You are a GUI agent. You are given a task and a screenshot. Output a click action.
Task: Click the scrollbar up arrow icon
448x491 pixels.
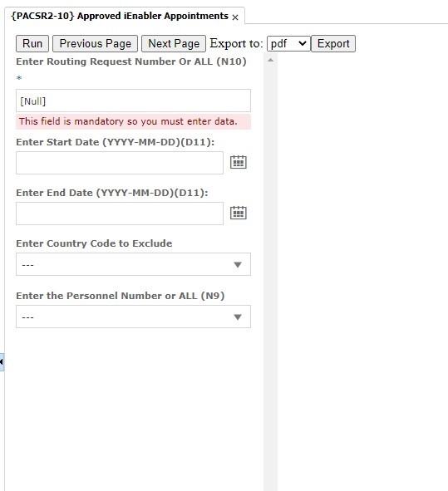[271, 60]
